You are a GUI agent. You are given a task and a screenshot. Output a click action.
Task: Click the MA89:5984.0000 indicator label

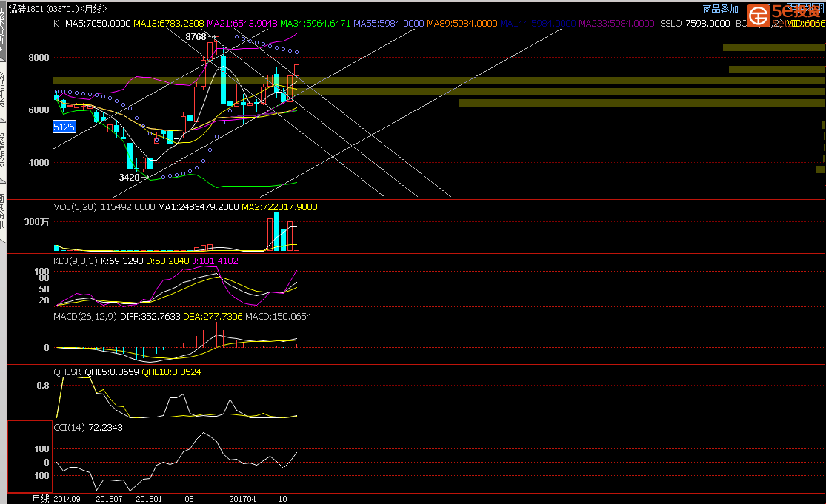[x=462, y=24]
